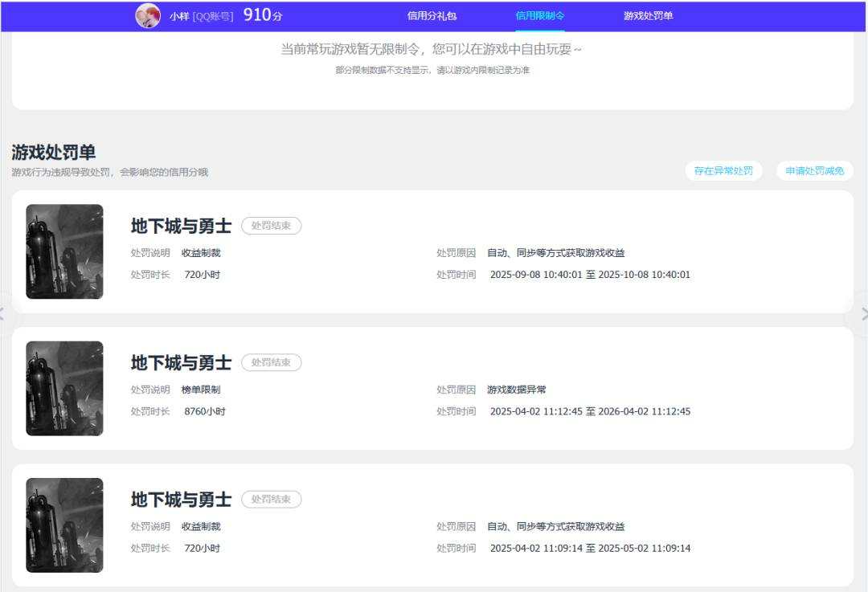Click 游戏行为违规导致处罚 subtitle text
Image resolution: width=868 pixels, height=592 pixels.
tap(109, 172)
